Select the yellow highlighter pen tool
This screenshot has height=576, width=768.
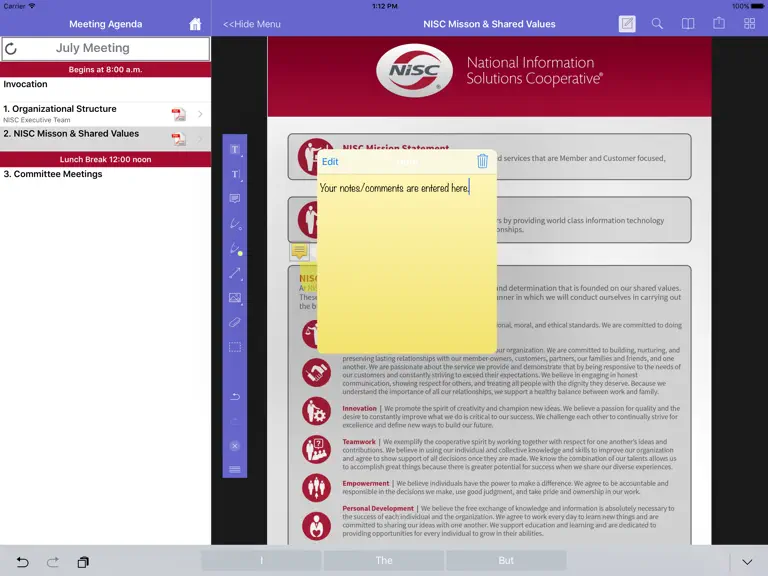[x=236, y=248]
